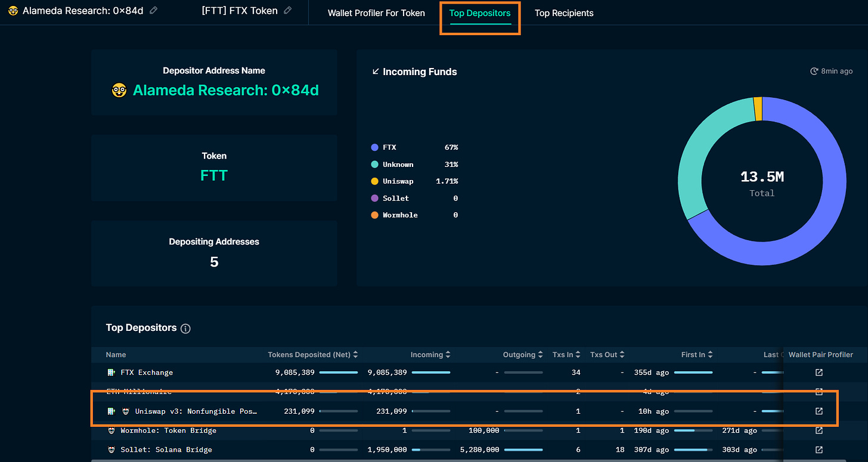Open the [FTT] FTX Token header label

[x=240, y=11]
